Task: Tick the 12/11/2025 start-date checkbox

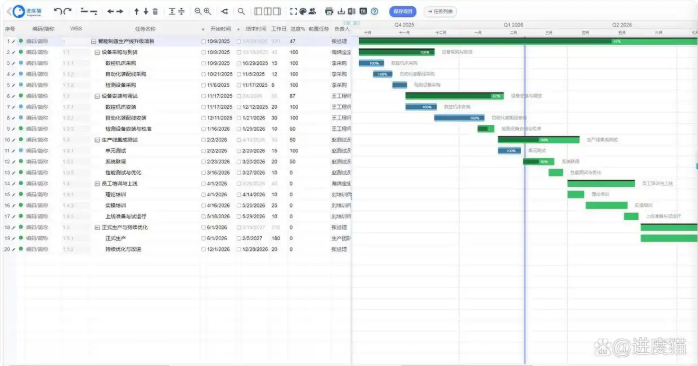Action: [x=203, y=118]
